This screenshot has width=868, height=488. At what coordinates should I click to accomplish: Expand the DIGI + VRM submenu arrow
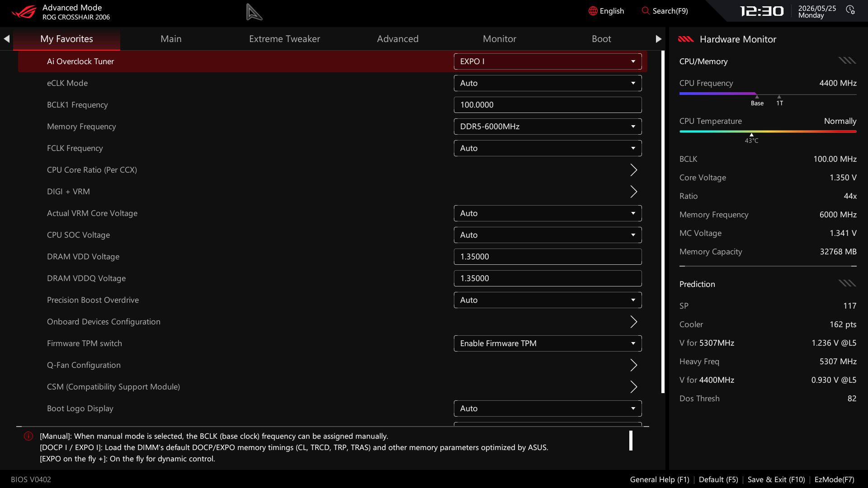point(634,192)
